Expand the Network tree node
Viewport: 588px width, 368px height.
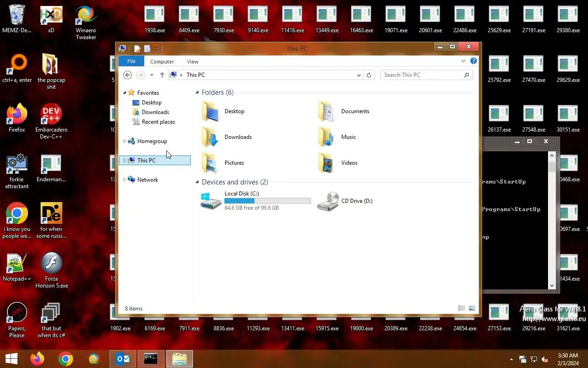coord(124,180)
